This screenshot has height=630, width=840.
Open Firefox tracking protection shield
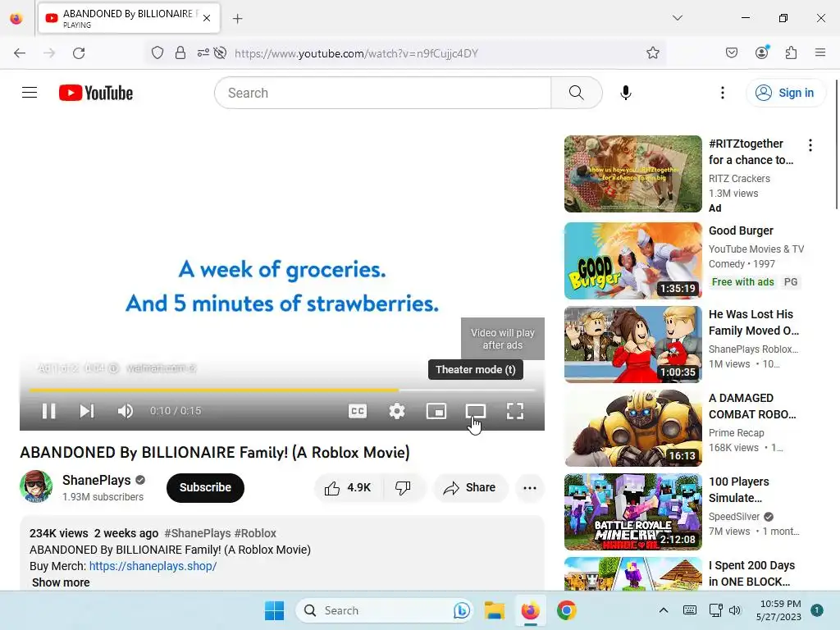157,53
